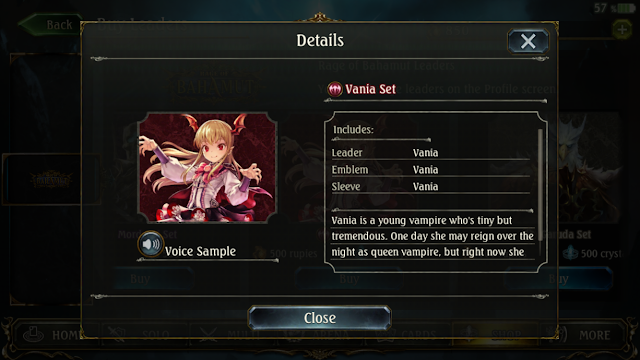Click the Voice Sample label
Viewport: 640px width, 360px height.
click(x=200, y=251)
